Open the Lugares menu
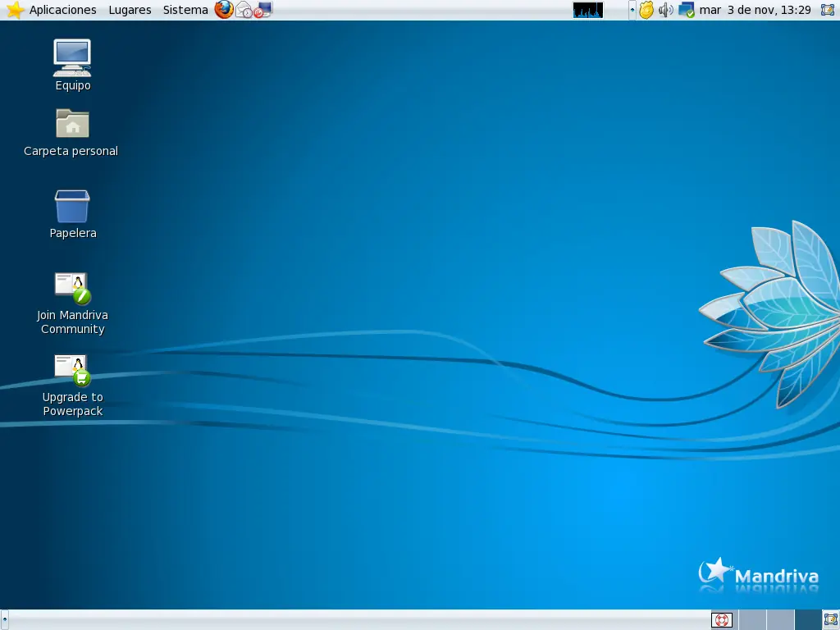 tap(130, 10)
